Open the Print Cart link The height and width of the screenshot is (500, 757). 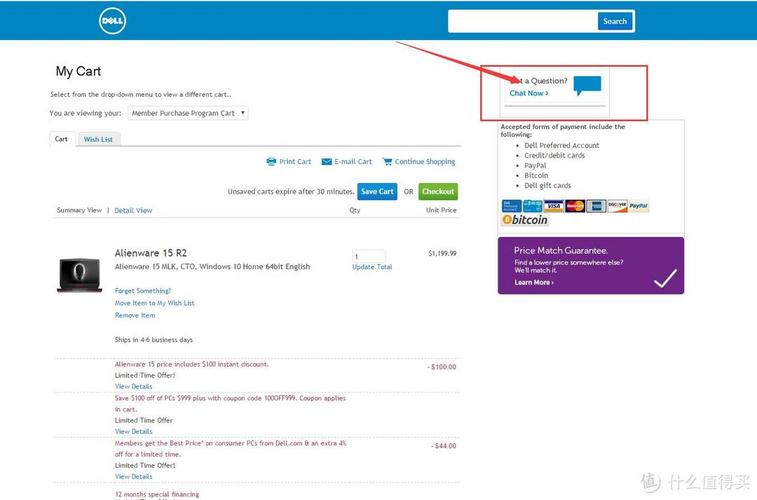[295, 162]
